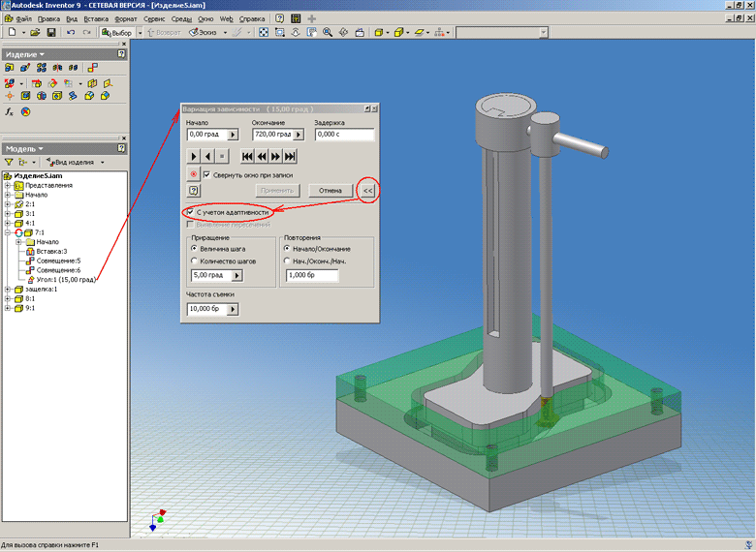Click the Отмена button
The width and height of the screenshot is (756, 552).
pyautogui.click(x=331, y=191)
